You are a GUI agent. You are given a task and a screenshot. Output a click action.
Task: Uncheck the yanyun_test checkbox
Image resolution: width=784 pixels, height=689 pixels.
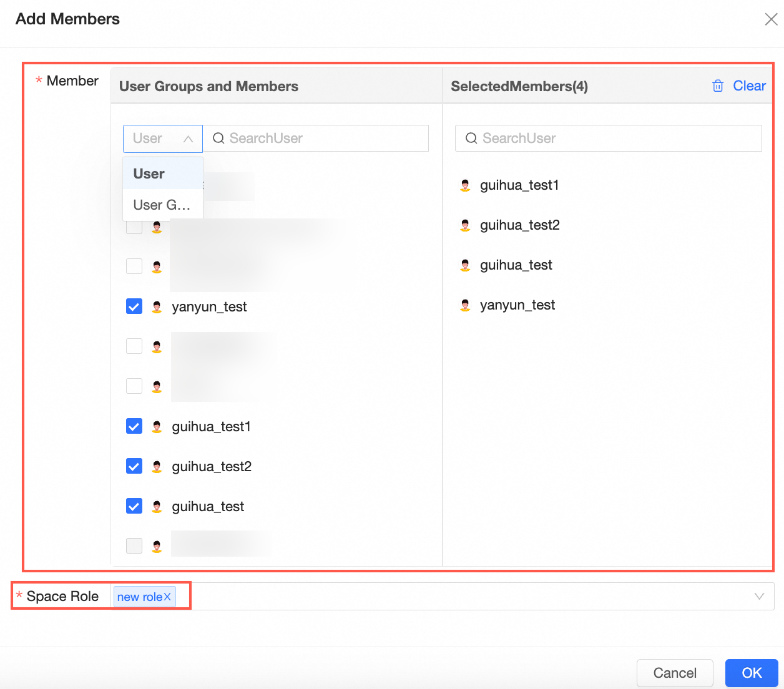134,306
